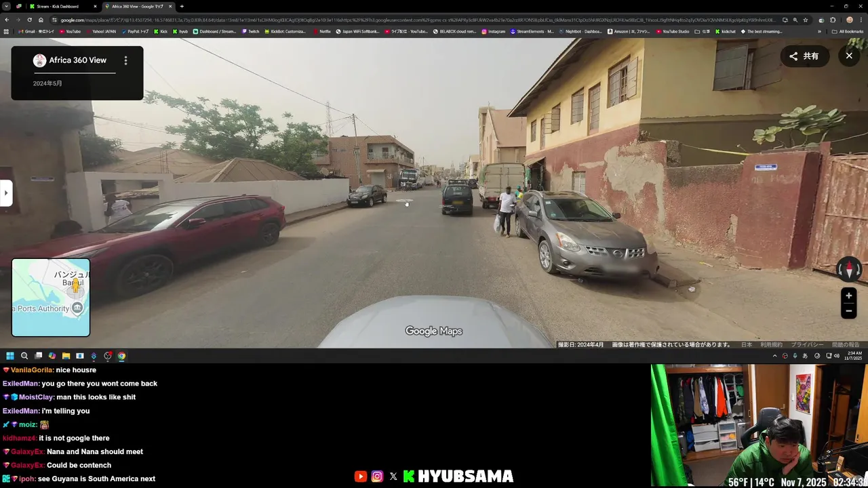The width and height of the screenshot is (868, 488).
Task: Open the Banjul minimap thumbnail
Action: [x=51, y=298]
